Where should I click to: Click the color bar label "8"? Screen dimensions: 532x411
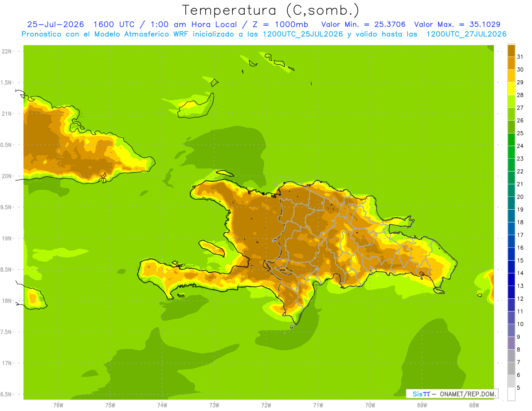coord(518,349)
